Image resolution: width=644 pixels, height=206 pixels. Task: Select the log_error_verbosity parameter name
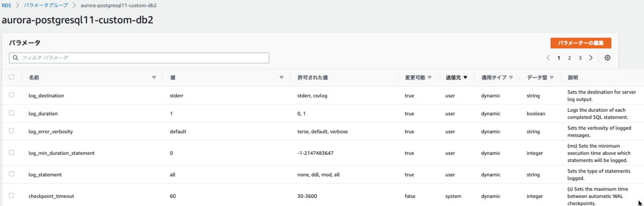(x=50, y=132)
